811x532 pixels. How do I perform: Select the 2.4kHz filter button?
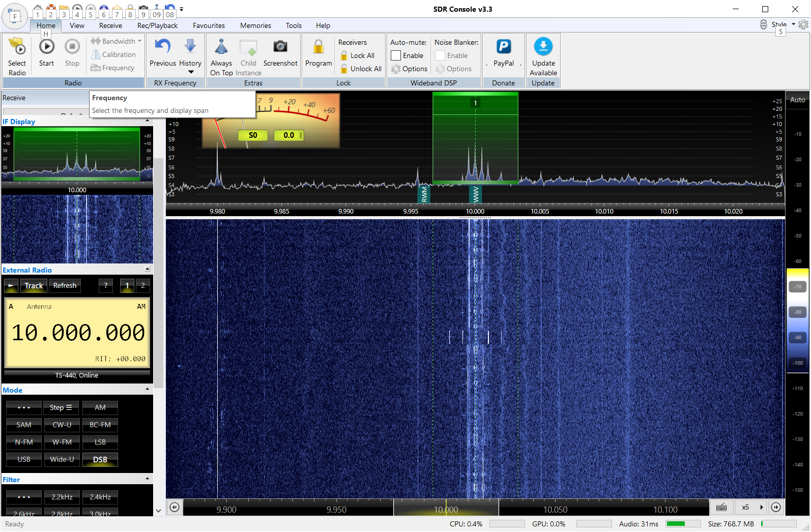click(x=100, y=497)
